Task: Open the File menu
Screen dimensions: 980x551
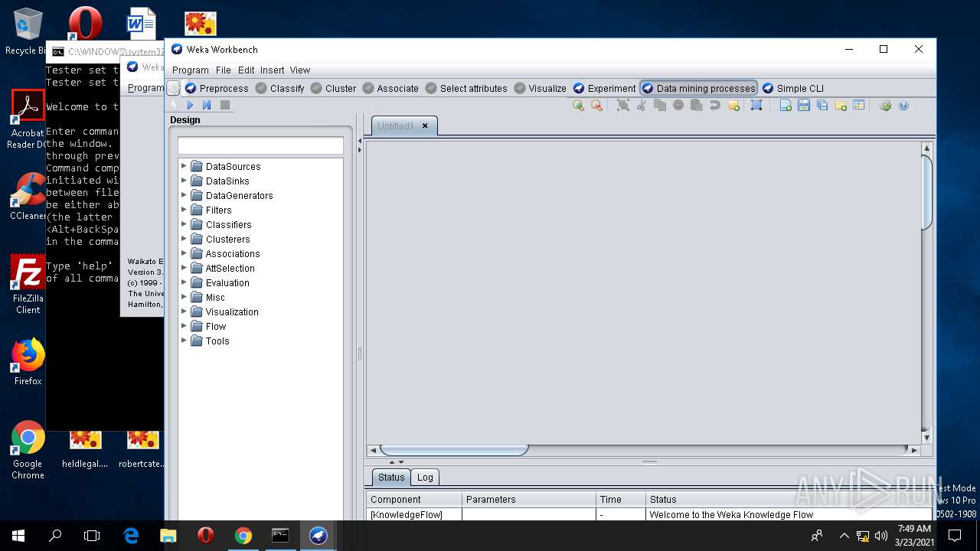Action: click(x=224, y=70)
